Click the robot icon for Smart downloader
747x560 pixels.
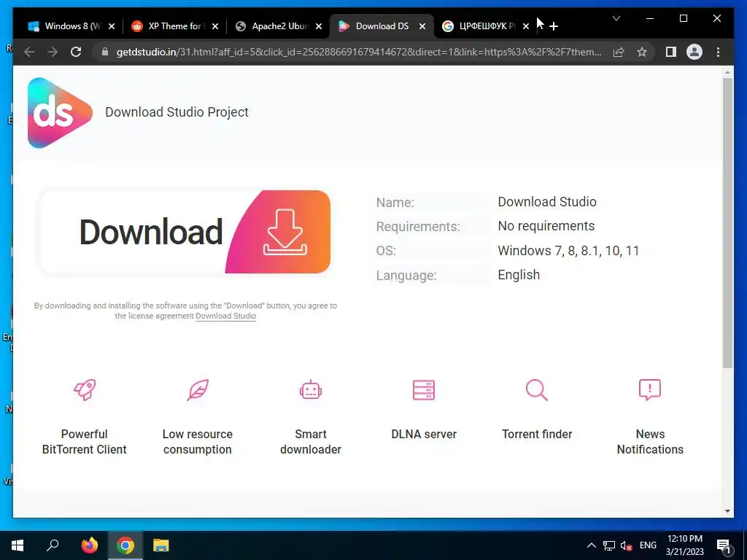pos(311,390)
